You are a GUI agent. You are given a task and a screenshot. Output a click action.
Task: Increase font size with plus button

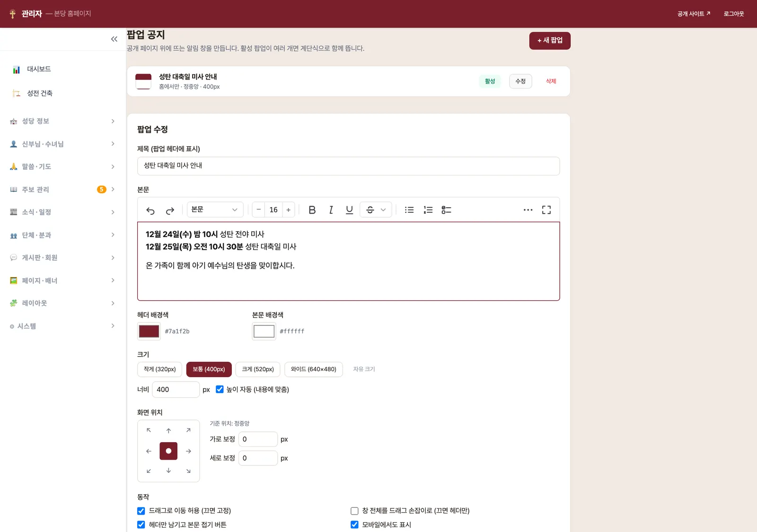pyautogui.click(x=288, y=209)
